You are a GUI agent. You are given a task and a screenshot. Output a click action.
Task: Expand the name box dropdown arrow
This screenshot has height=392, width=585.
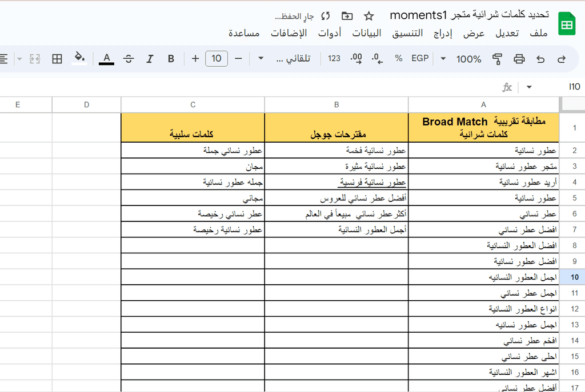[529, 87]
